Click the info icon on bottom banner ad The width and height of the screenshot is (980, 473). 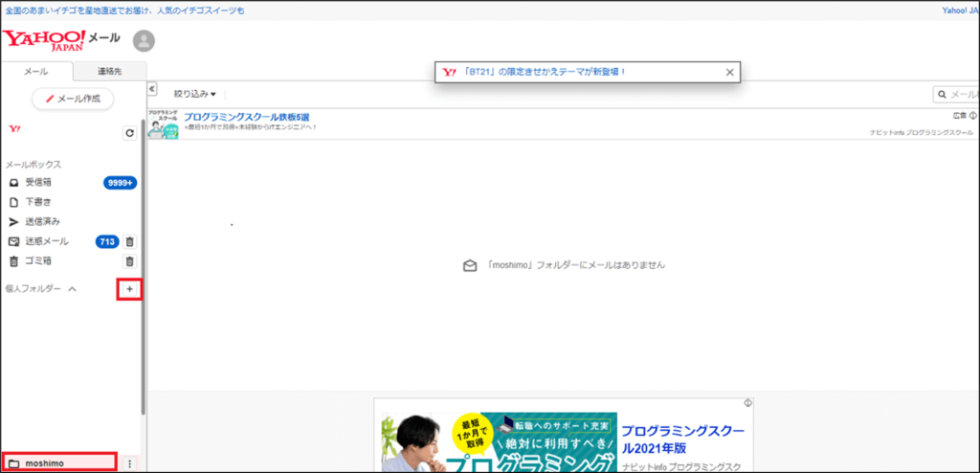(x=747, y=402)
